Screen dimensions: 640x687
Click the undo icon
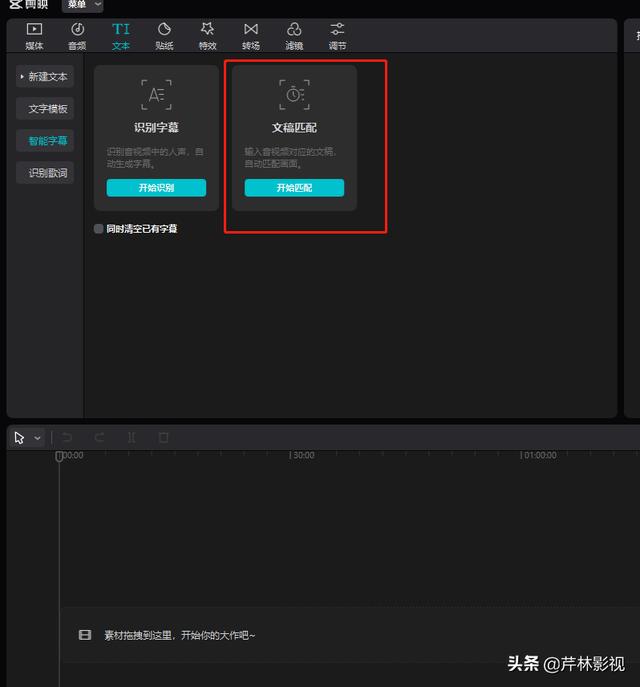point(67,437)
